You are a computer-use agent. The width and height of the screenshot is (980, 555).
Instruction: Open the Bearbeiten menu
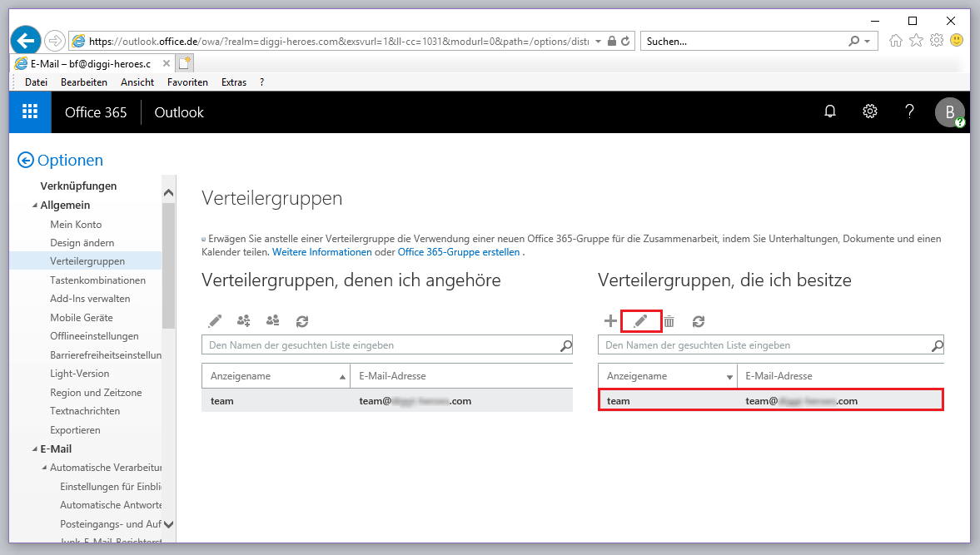pyautogui.click(x=84, y=82)
